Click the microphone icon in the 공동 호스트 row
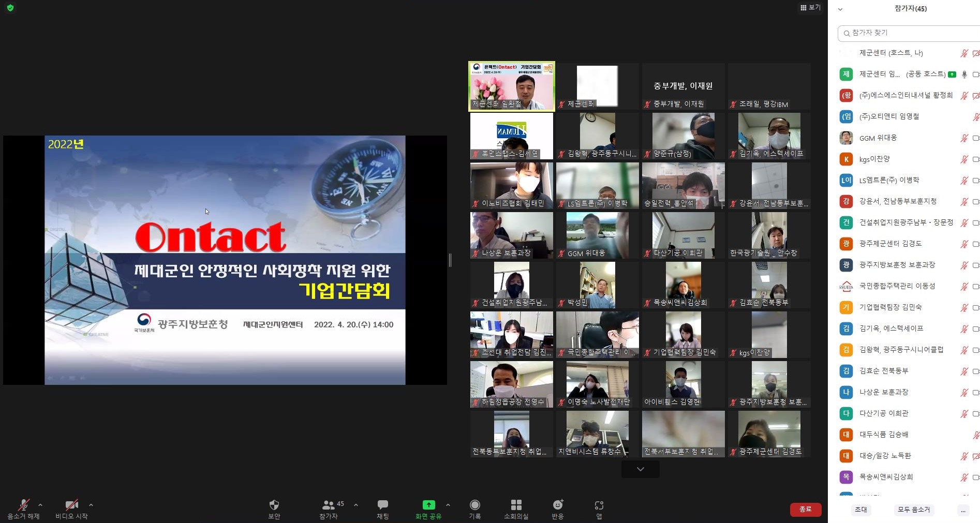The height and width of the screenshot is (523, 980). [x=964, y=74]
